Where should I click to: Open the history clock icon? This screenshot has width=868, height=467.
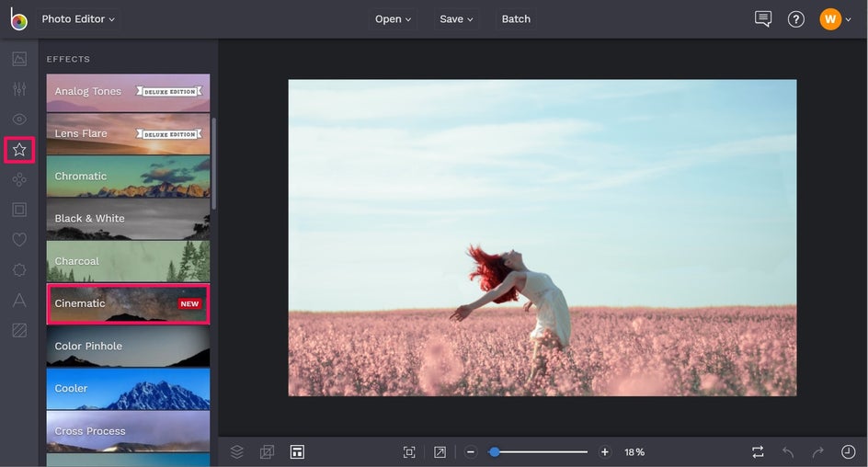[848, 452]
